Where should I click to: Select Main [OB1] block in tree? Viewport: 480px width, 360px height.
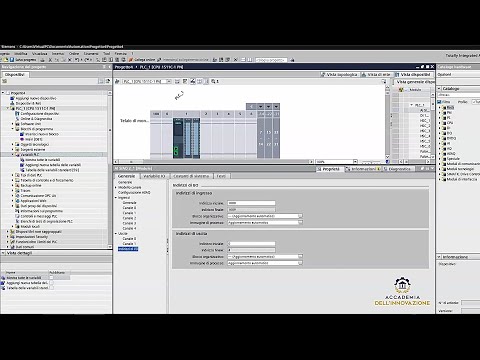point(34,139)
